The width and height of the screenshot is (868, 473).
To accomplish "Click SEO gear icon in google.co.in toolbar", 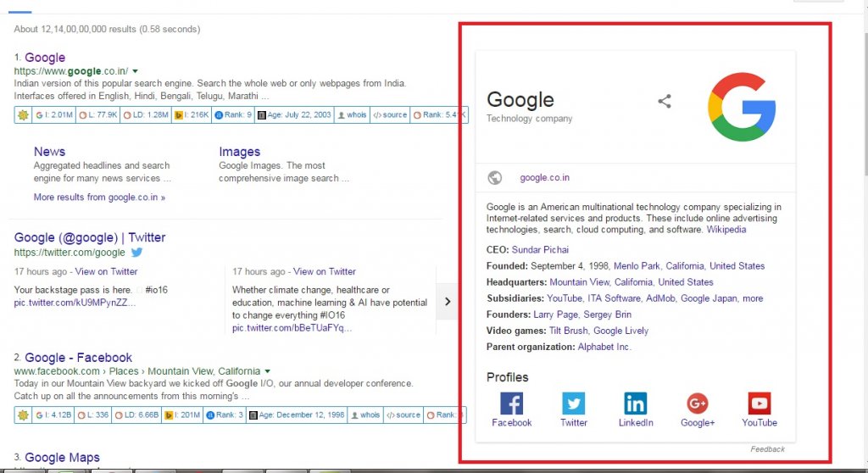I will (23, 115).
